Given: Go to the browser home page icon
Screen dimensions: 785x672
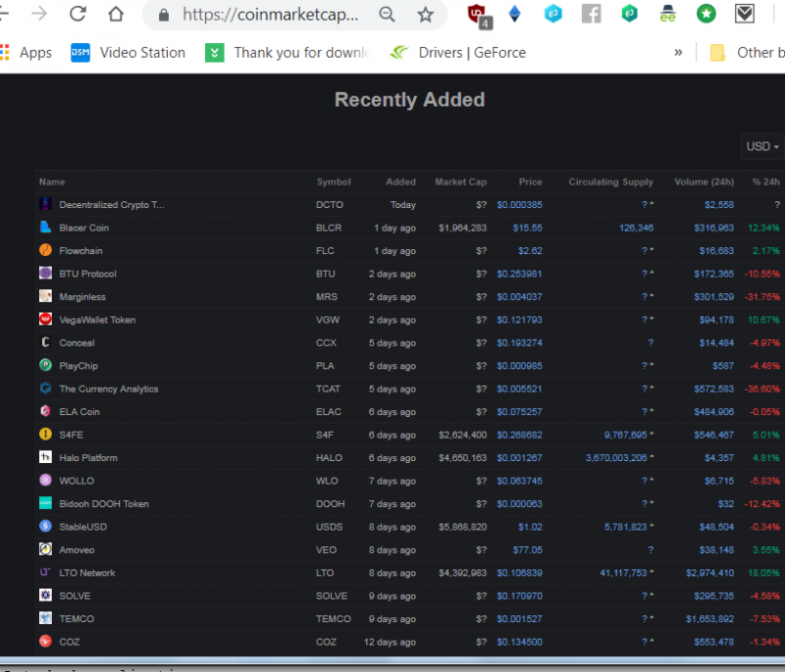Looking at the screenshot, I should click(x=116, y=14).
